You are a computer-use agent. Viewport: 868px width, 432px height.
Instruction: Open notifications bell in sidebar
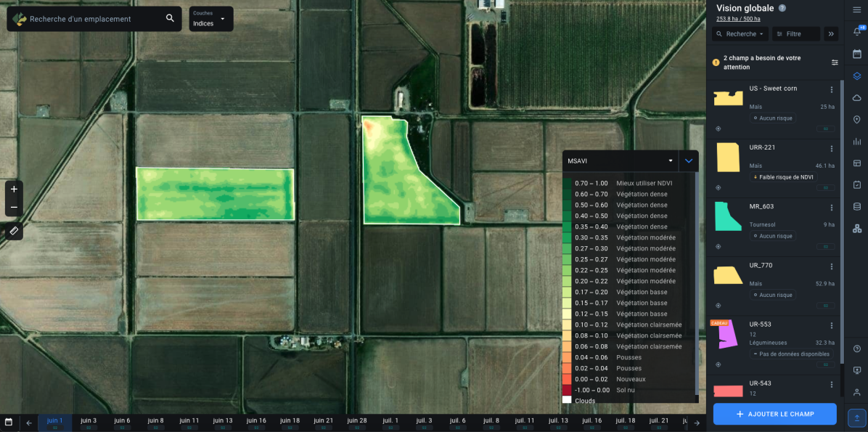point(857,31)
